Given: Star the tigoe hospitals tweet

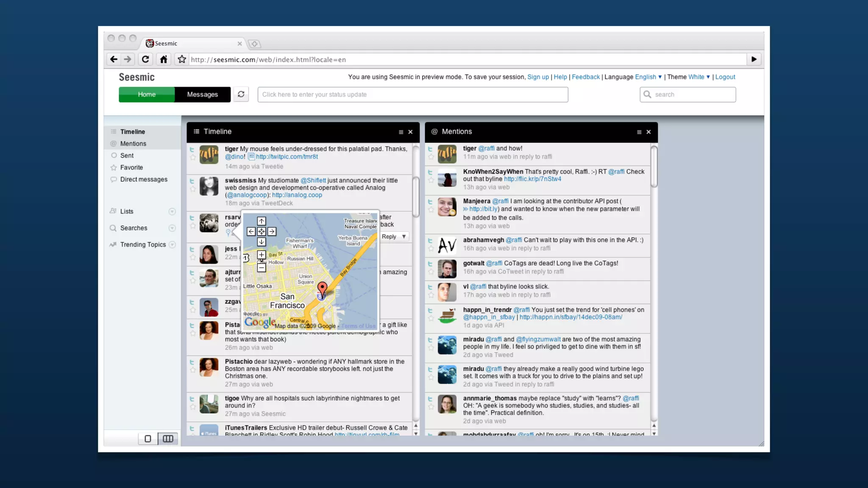Looking at the screenshot, I should click(193, 407).
